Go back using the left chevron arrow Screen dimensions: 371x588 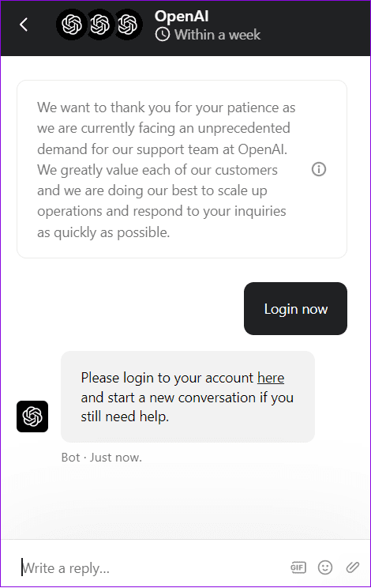pyautogui.click(x=24, y=25)
